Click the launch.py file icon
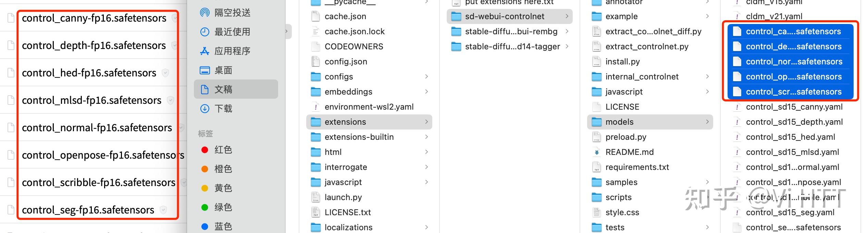Screen dimensions: 868x233 coord(315,197)
